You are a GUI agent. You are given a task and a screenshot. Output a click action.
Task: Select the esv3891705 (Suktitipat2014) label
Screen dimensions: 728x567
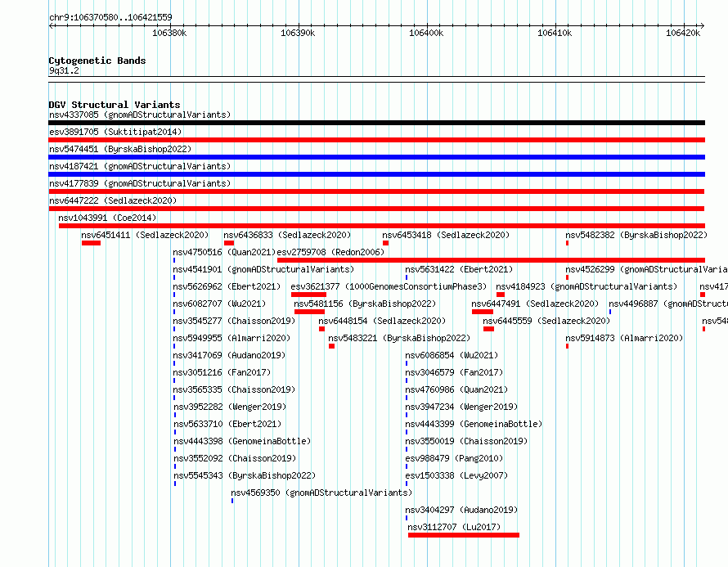pyautogui.click(x=115, y=132)
